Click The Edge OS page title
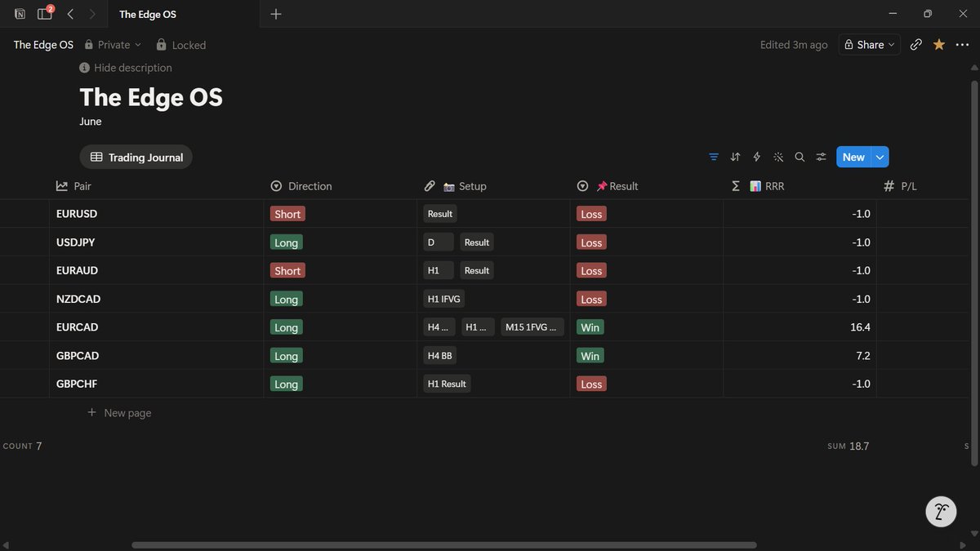 151,97
